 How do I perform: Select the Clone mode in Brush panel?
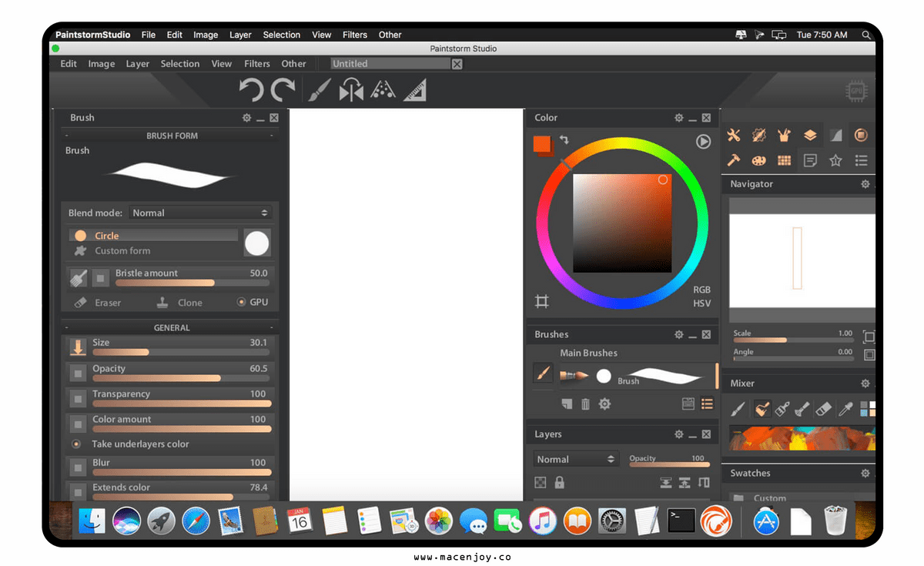pyautogui.click(x=180, y=303)
